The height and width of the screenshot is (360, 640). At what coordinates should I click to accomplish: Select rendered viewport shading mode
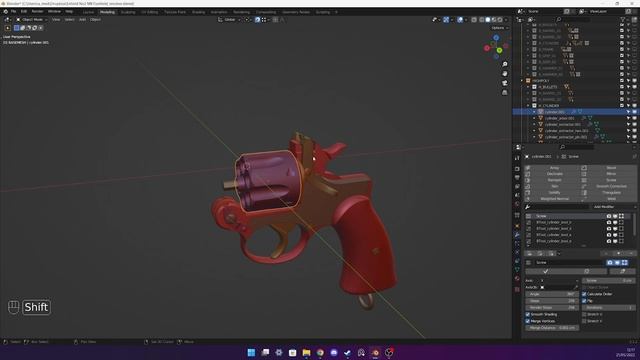point(500,20)
